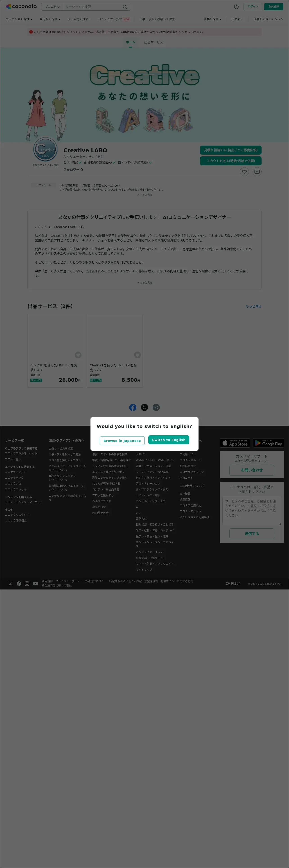Open 利用規約 link in footer bar
This screenshot has height=868, width=289.
click(47, 581)
